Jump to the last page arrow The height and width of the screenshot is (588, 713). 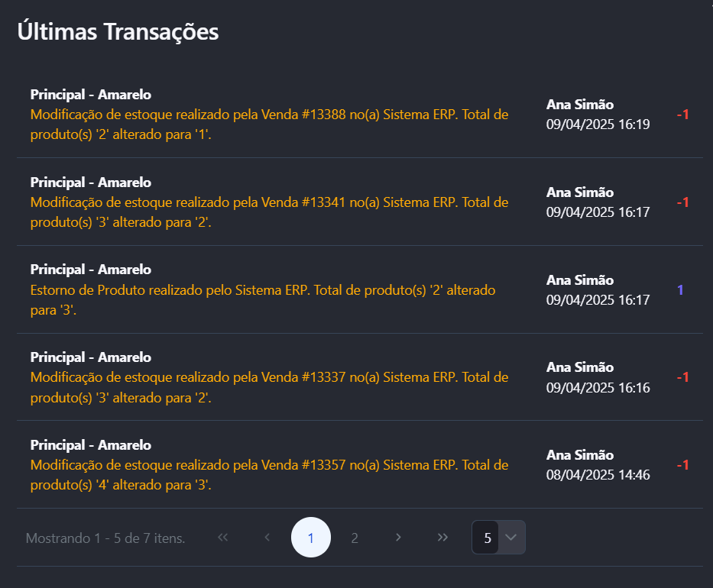click(442, 538)
